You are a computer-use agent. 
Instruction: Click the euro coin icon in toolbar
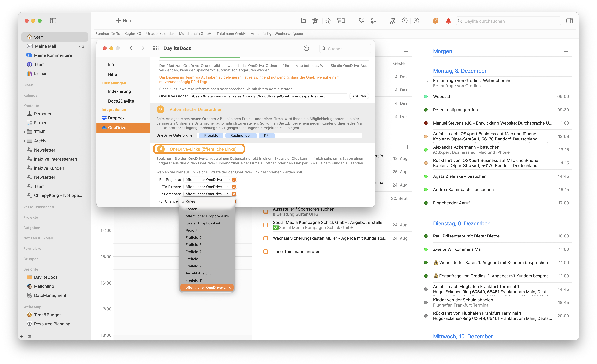416,21
